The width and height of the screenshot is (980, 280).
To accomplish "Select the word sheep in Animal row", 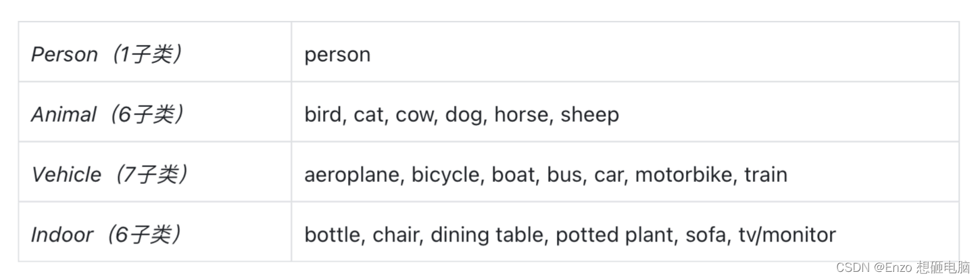I will pos(590,114).
